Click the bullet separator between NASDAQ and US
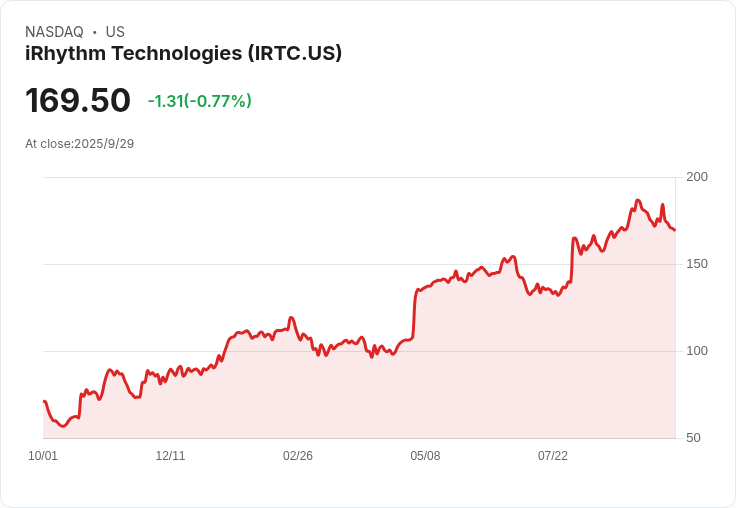 [x=95, y=32]
